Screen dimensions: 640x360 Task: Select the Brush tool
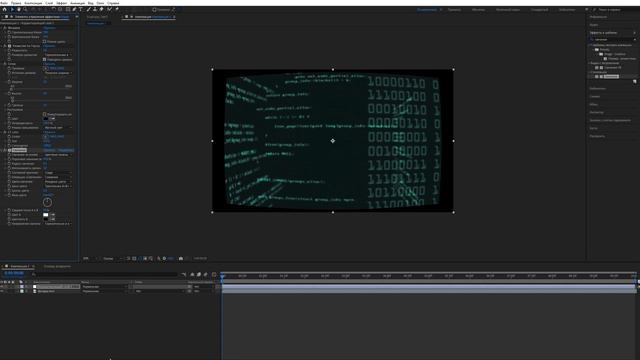click(88, 9)
